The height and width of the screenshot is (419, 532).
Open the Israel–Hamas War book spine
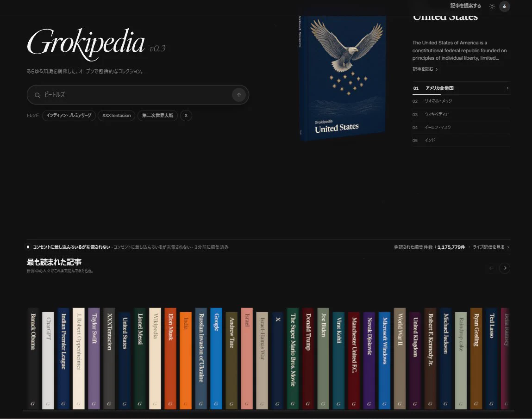coord(262,360)
